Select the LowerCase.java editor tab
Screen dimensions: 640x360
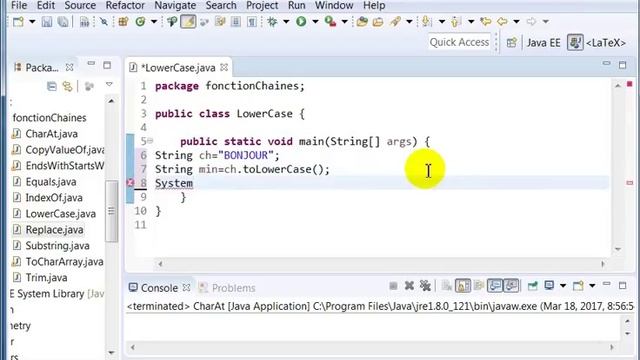click(178, 68)
